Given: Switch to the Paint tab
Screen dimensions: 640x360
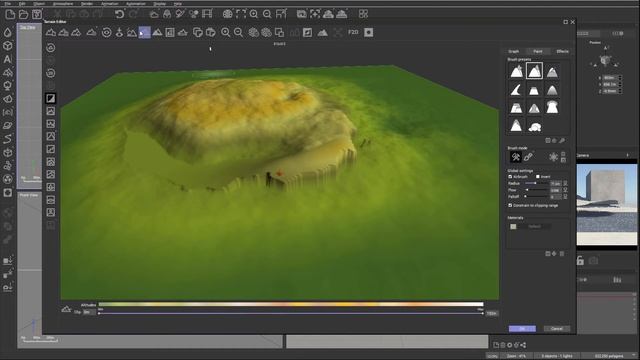Looking at the screenshot, I should point(538,51).
